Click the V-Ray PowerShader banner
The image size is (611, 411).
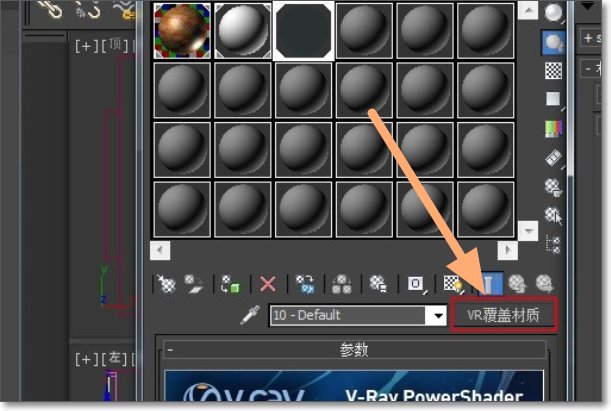coord(354,386)
